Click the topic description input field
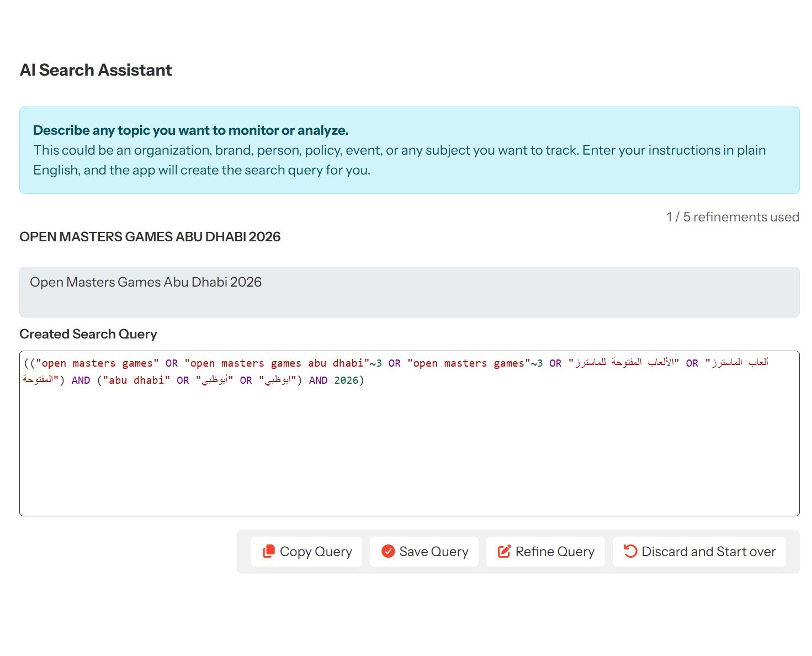Screen dimensions: 812x656 coord(410,292)
